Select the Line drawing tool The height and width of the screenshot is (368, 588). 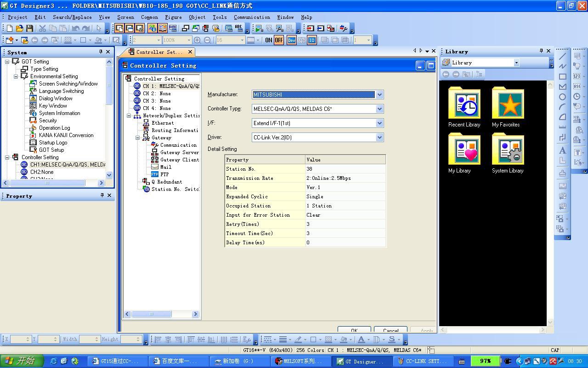(x=562, y=56)
